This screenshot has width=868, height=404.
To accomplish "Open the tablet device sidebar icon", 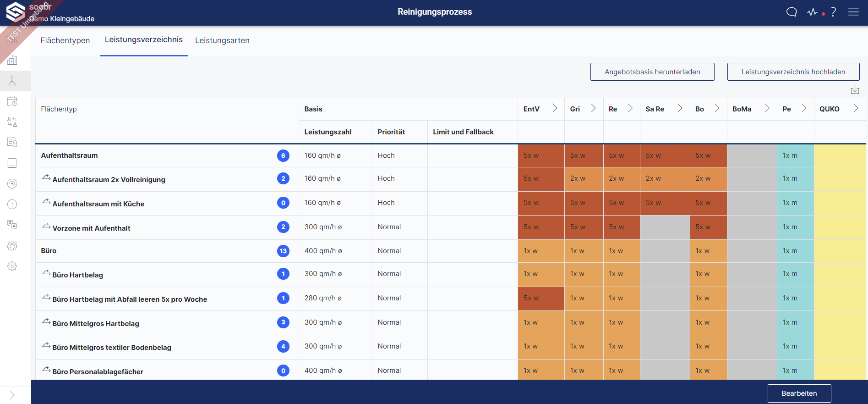I will 12,163.
